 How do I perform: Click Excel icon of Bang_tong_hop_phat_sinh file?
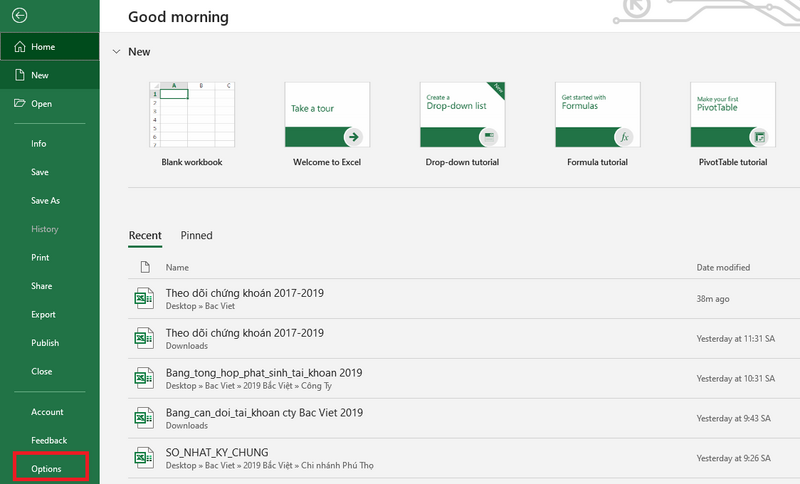(x=144, y=378)
